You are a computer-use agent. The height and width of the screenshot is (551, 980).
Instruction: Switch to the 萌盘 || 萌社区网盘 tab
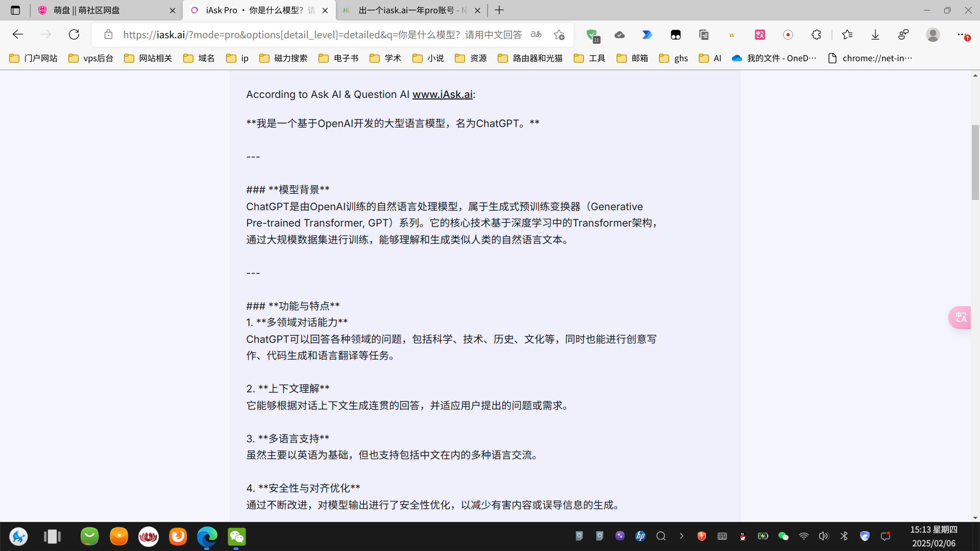[x=106, y=10]
